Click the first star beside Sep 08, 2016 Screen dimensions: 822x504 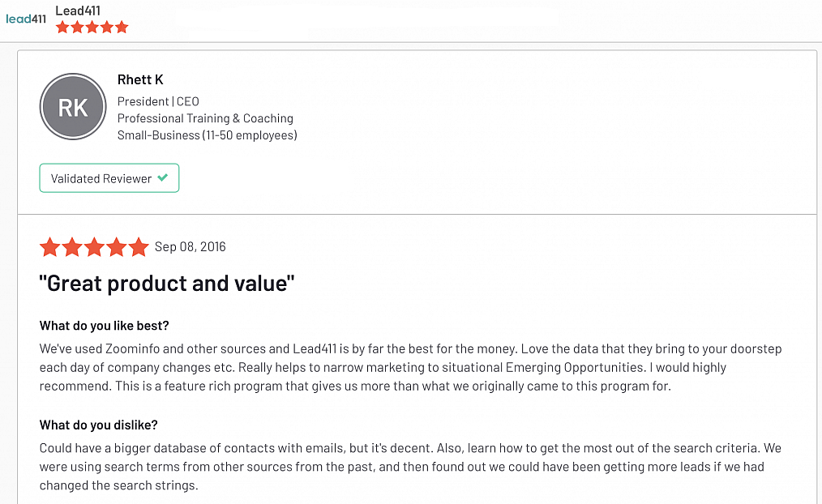(50, 247)
